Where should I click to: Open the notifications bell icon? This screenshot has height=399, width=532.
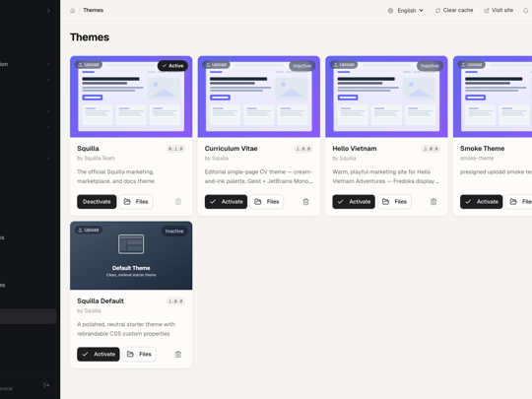pos(525,11)
